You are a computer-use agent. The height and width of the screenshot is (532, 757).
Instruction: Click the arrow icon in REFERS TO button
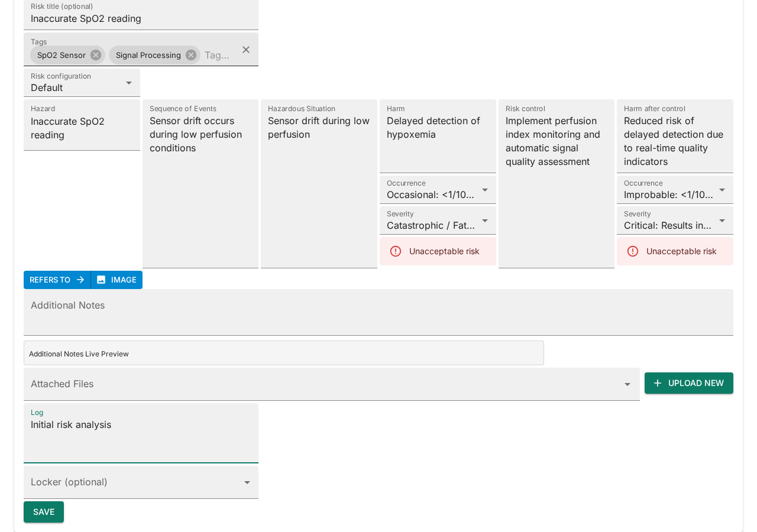coord(80,280)
